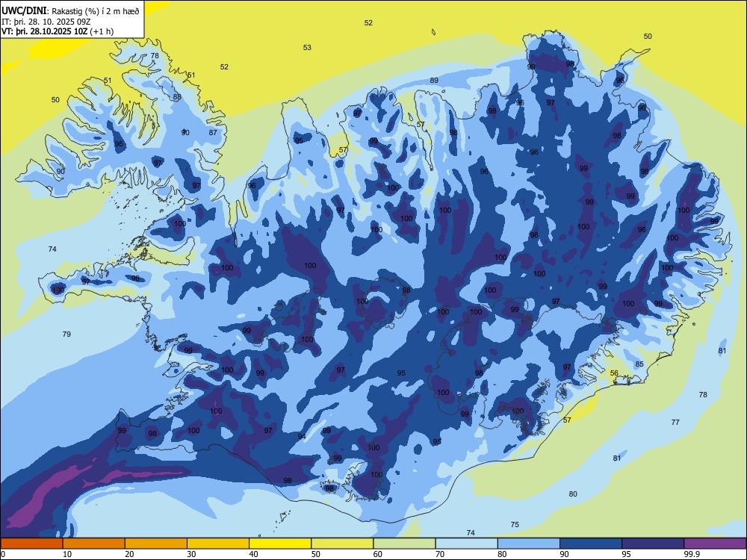Click the purple legend swatch above 99.9
Screen dimensions: 747x560
(x=716, y=544)
